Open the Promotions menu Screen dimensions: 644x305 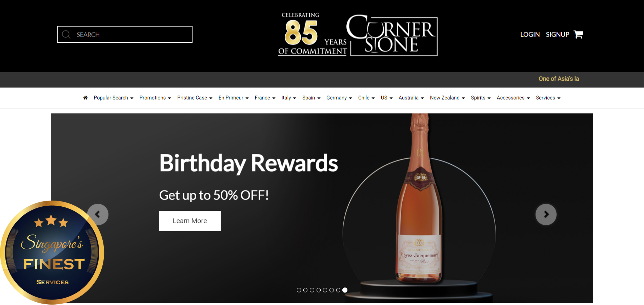point(155,98)
